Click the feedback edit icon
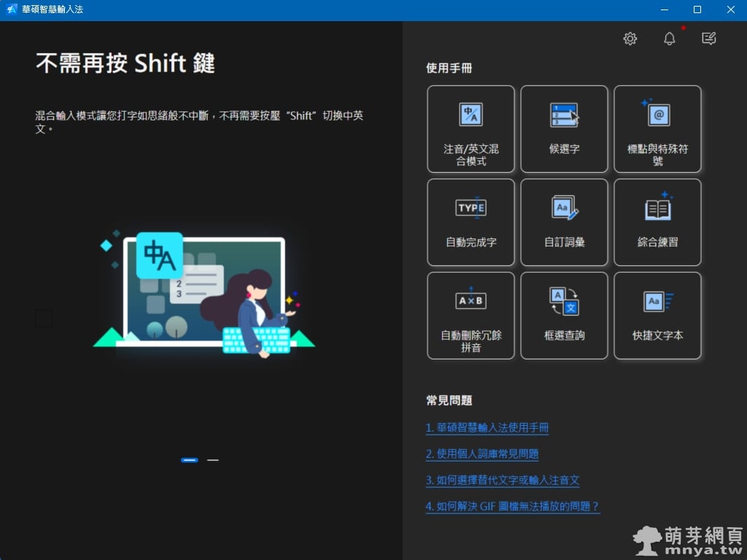The image size is (747, 560). click(708, 39)
